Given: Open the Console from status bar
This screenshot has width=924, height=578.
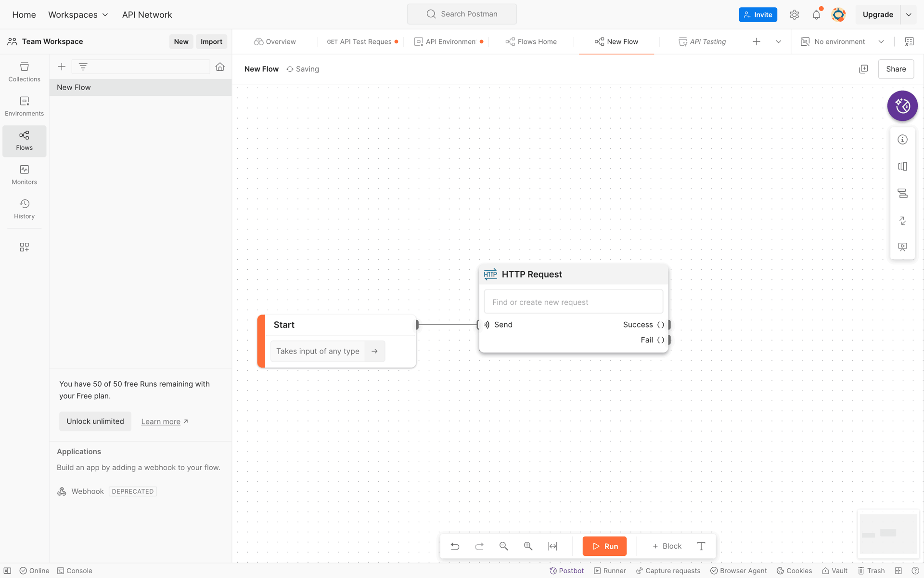Looking at the screenshot, I should (x=75, y=571).
